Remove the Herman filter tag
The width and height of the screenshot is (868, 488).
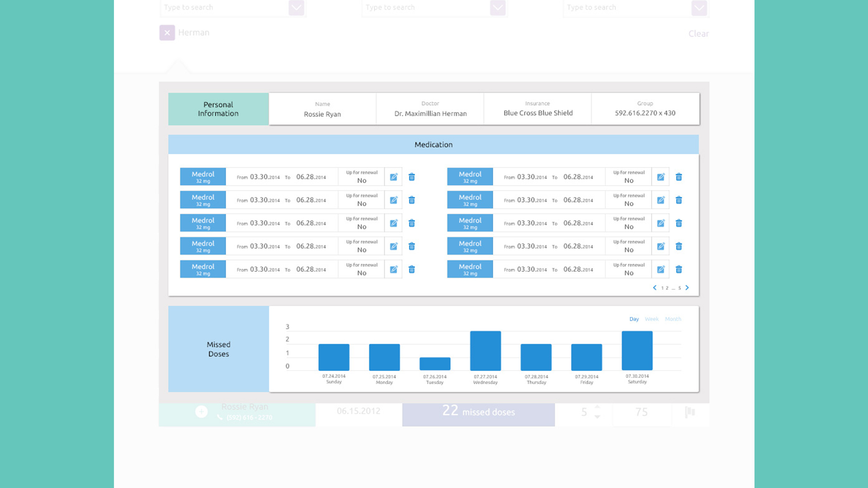(167, 33)
